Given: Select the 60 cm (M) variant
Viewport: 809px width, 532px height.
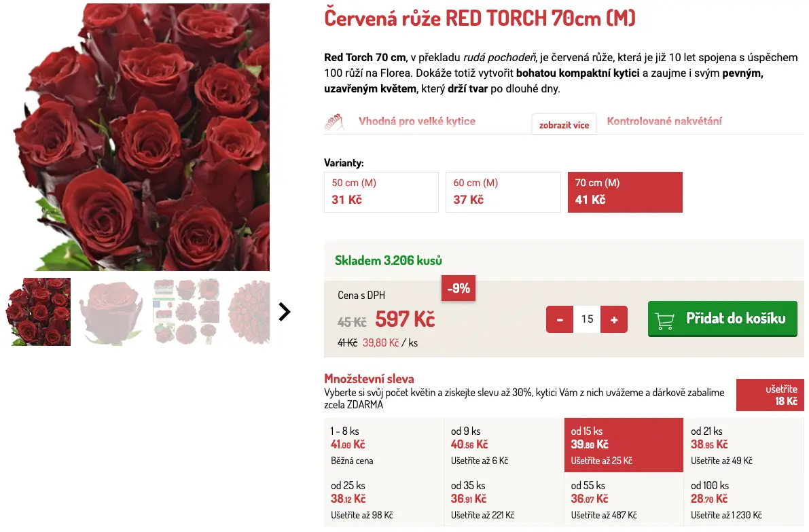Looking at the screenshot, I should (503, 192).
